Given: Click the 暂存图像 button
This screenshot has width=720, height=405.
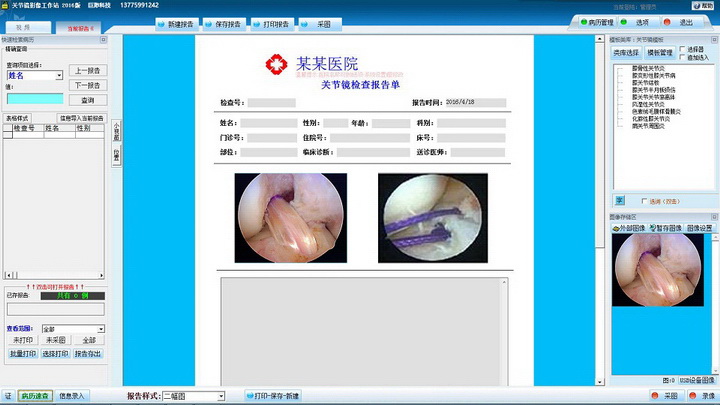Looking at the screenshot, I should [x=666, y=228].
